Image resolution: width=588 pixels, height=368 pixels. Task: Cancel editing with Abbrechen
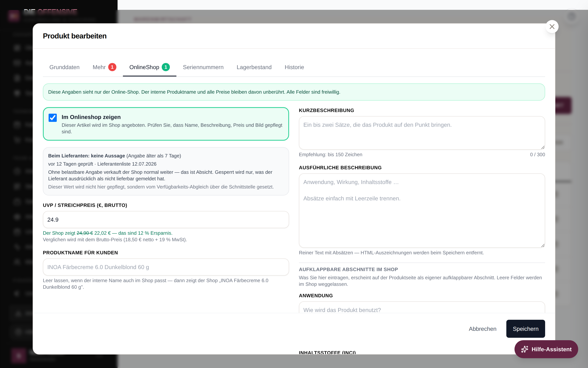pos(482,329)
